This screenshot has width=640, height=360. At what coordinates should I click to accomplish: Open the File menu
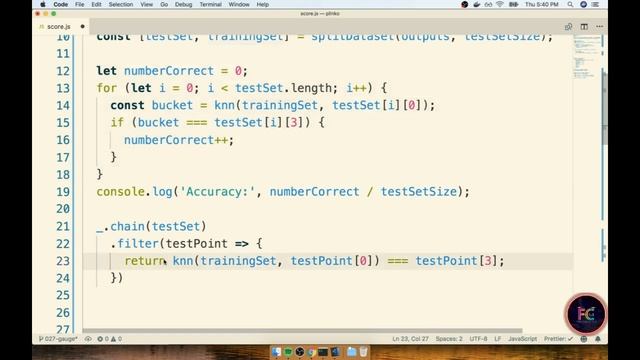tap(80, 4)
